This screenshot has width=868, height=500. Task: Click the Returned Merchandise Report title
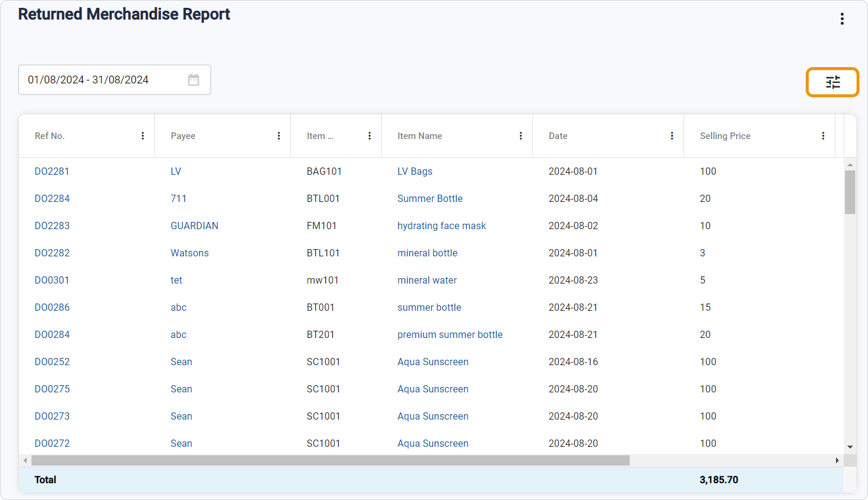click(x=124, y=14)
